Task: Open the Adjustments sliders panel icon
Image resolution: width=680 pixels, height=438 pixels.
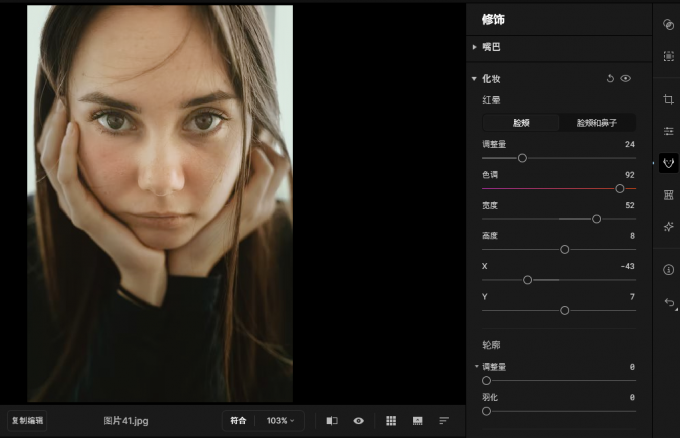Action: [x=669, y=131]
